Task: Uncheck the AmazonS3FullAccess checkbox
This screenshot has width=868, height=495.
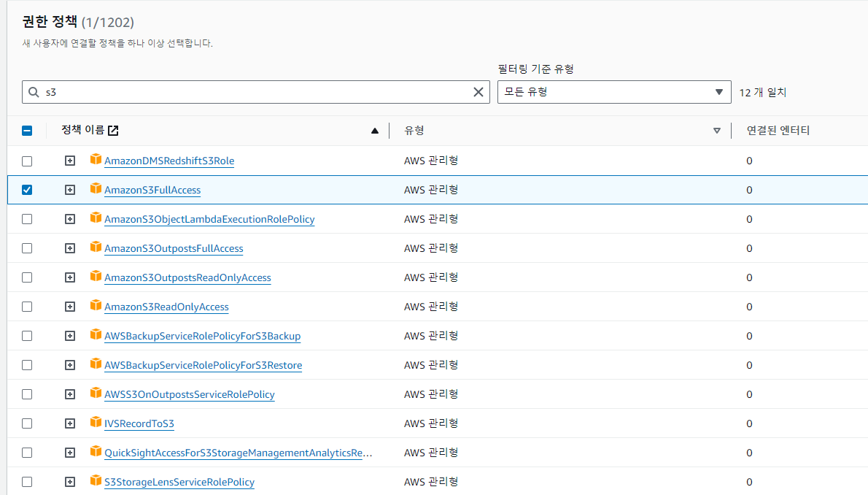Action: 27,190
